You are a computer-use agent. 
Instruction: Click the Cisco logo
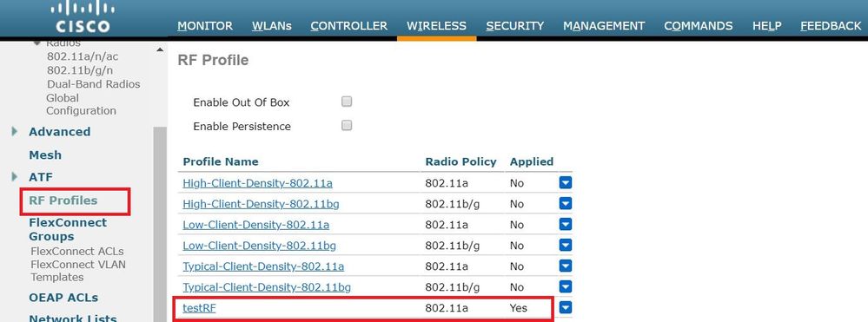[83, 17]
